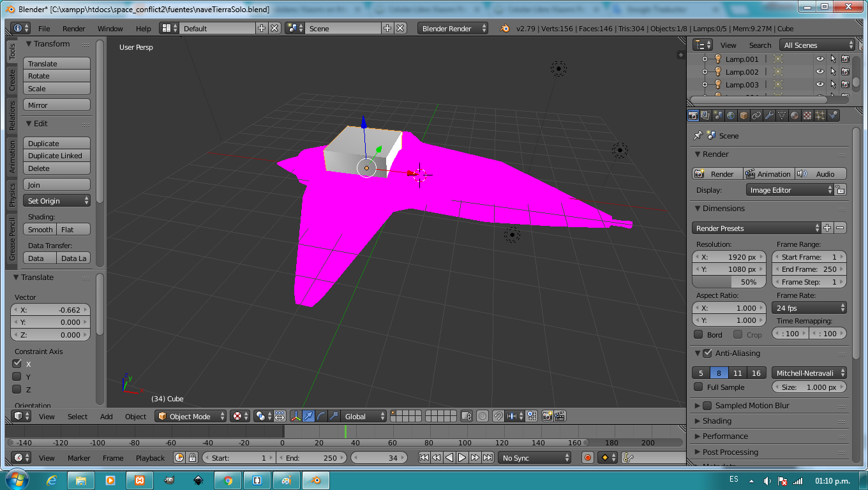Disable the Anti-Aliasing checkbox

coord(707,353)
